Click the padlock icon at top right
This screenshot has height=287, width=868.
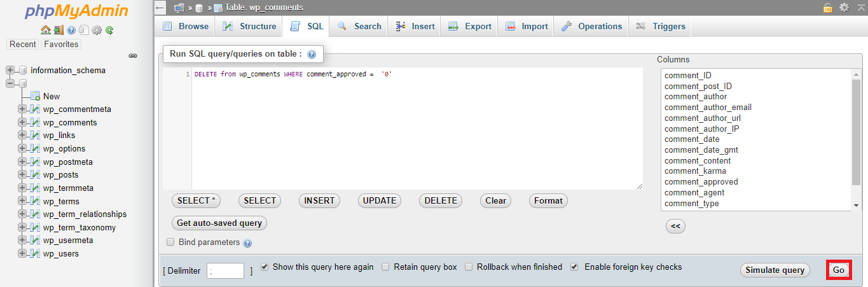[828, 8]
